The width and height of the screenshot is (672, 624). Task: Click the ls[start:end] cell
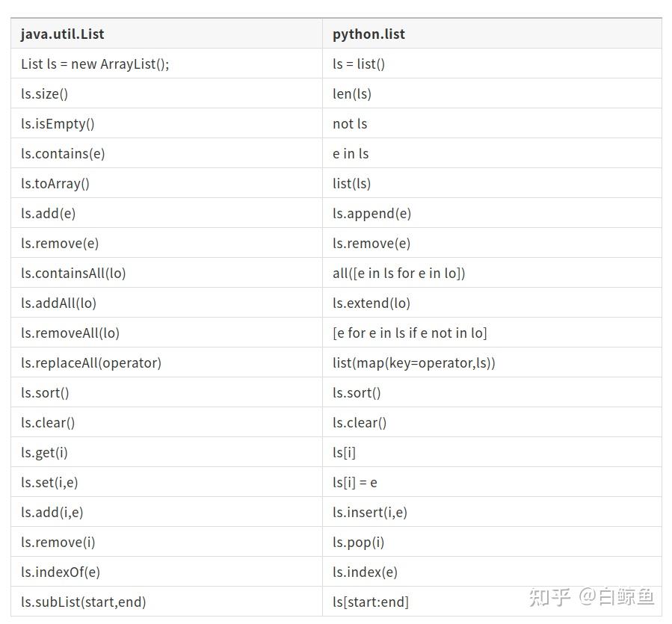pyautogui.click(x=371, y=602)
